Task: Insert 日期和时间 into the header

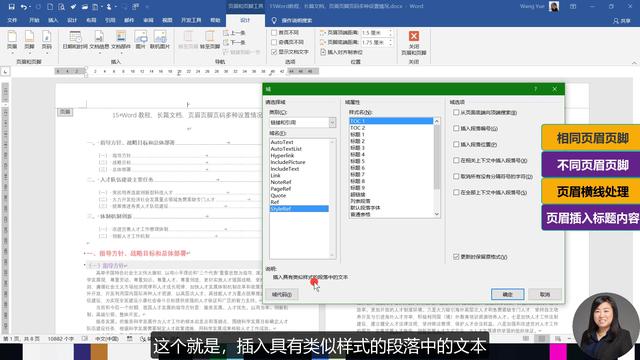Action: [x=75, y=40]
